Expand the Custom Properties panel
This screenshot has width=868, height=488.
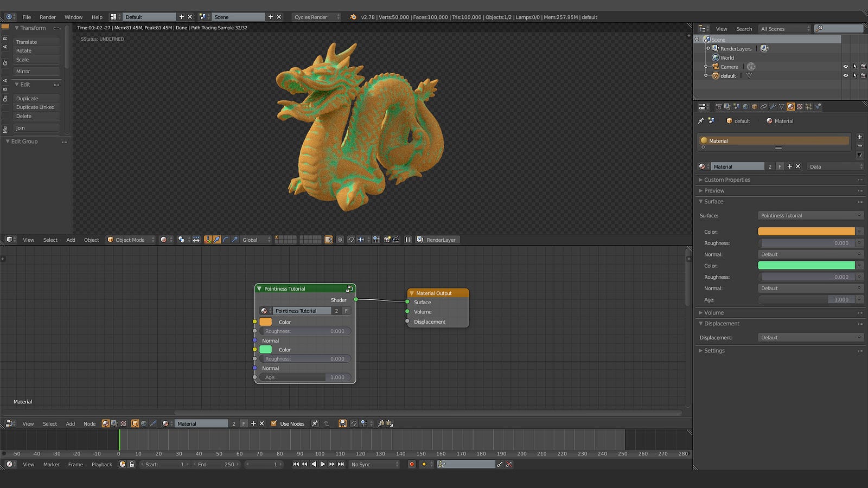(727, 180)
